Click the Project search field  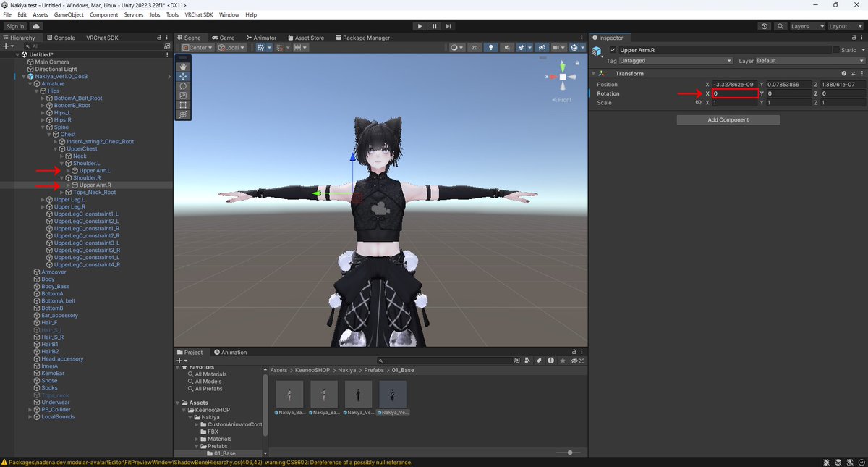pos(445,360)
